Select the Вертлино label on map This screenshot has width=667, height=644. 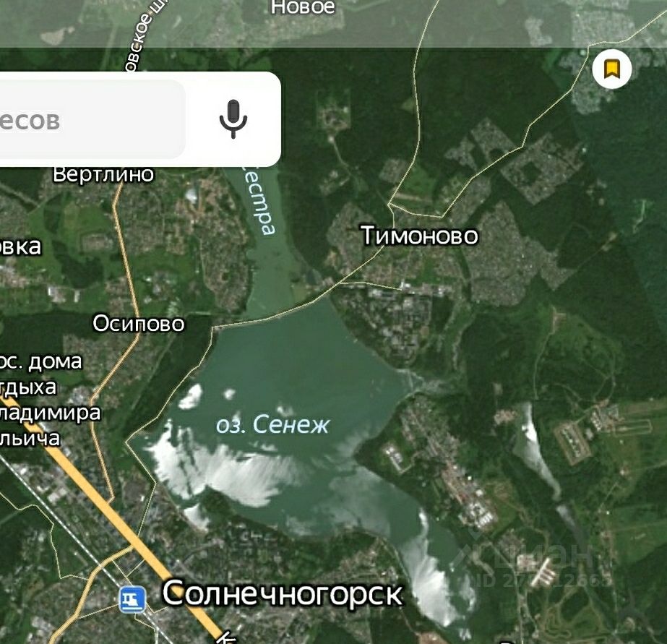point(103,174)
